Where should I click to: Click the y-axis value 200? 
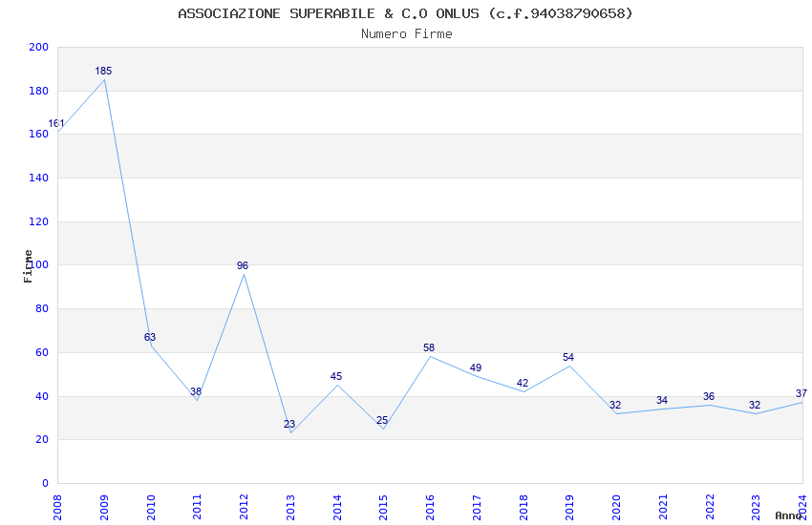pos(38,47)
